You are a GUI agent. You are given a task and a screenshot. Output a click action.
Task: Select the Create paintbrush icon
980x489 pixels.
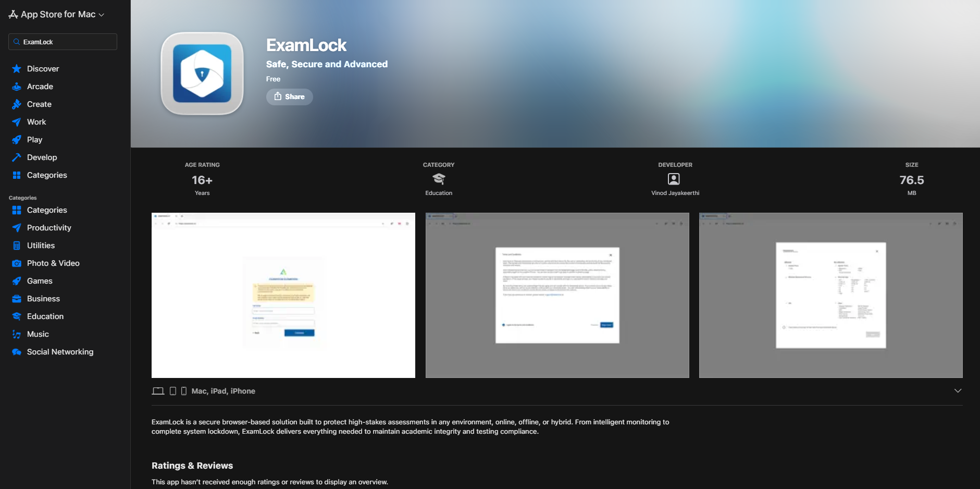click(17, 104)
